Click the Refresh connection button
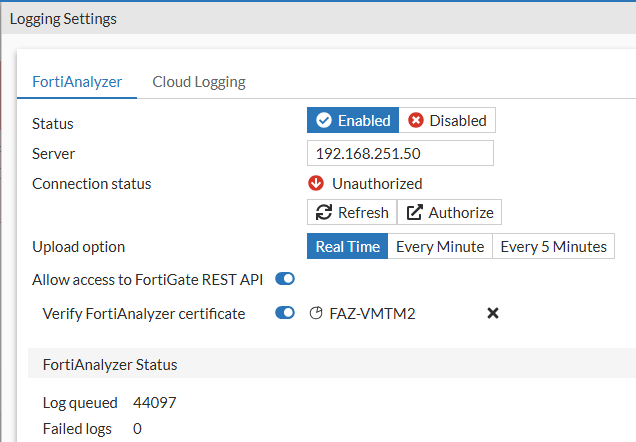This screenshot has height=442, width=636. pos(352,212)
